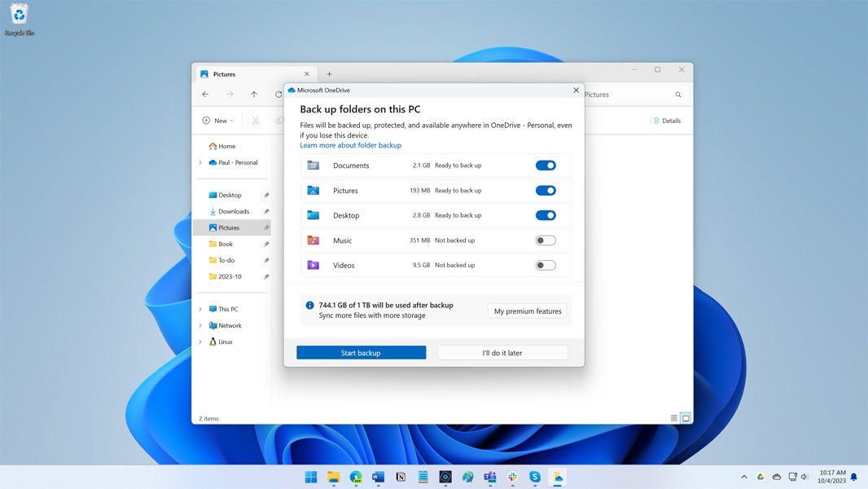Open the Documents folder icon in backup list
The image size is (868, 489).
[313, 165]
